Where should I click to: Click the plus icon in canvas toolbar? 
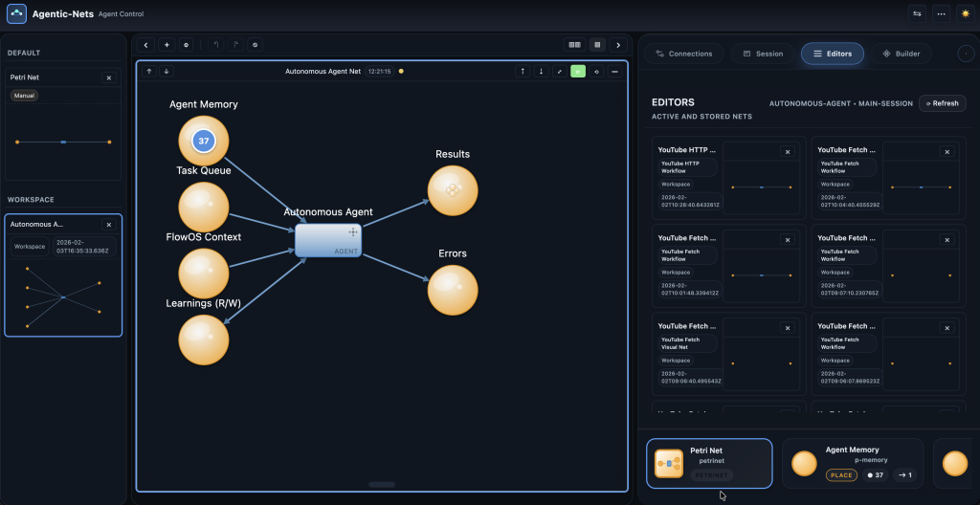tap(167, 45)
